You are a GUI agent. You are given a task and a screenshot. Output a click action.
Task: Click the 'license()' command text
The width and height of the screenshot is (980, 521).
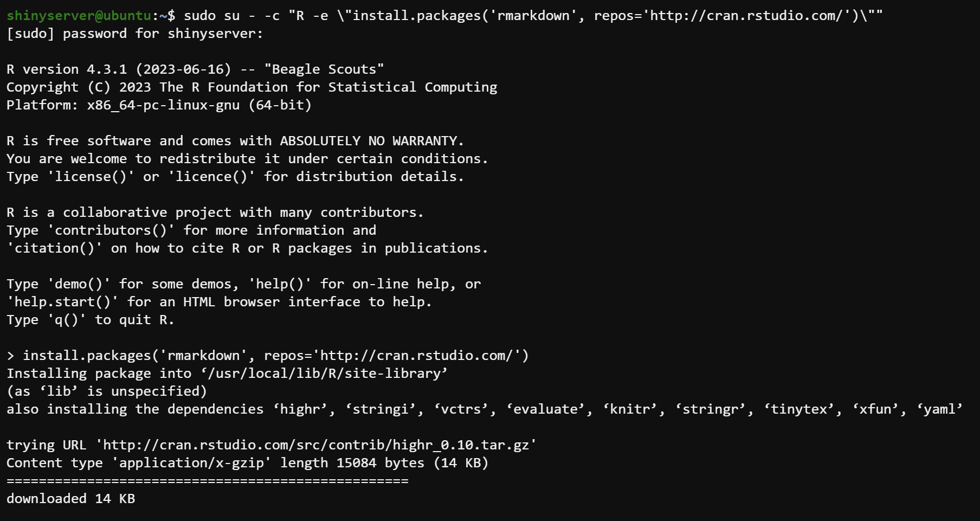(91, 177)
